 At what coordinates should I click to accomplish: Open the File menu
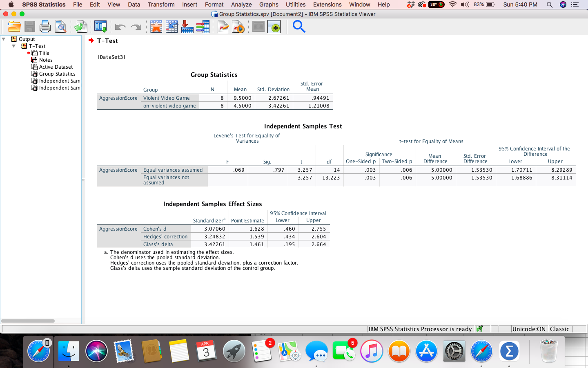[78, 4]
